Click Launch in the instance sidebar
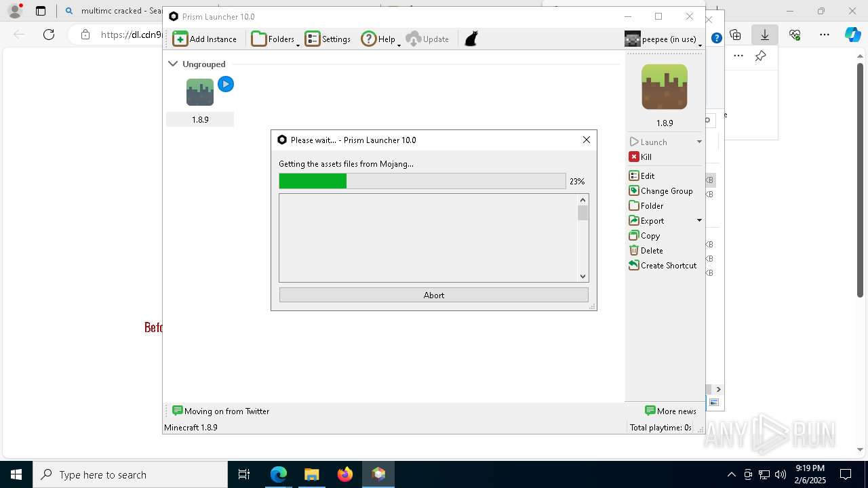The height and width of the screenshot is (488, 868). coord(648,142)
